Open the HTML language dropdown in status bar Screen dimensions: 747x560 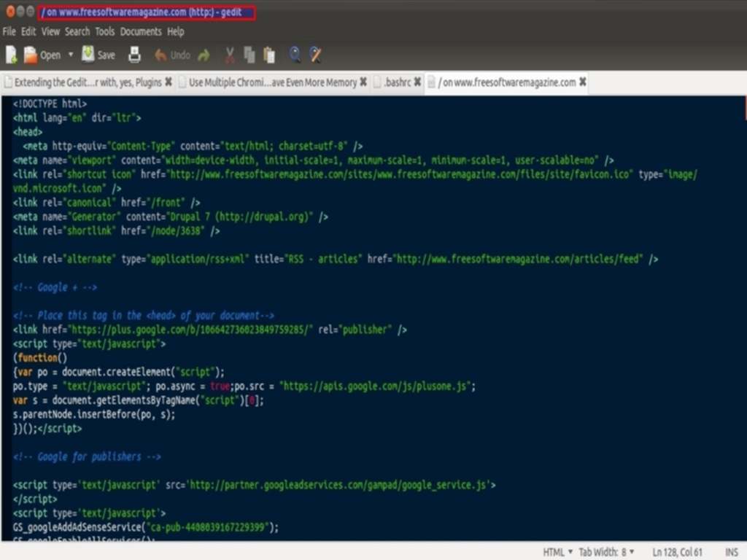[x=558, y=552]
